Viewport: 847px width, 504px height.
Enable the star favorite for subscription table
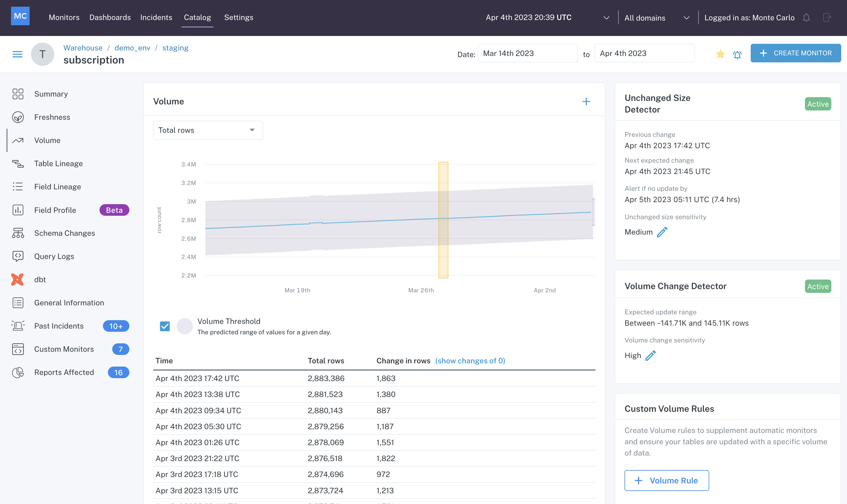coord(721,53)
